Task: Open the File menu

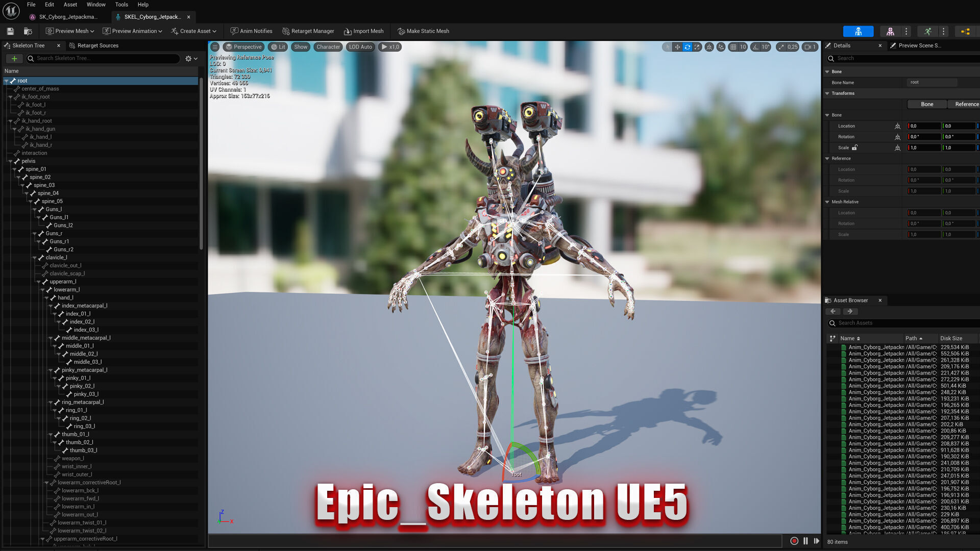Action: [31, 5]
